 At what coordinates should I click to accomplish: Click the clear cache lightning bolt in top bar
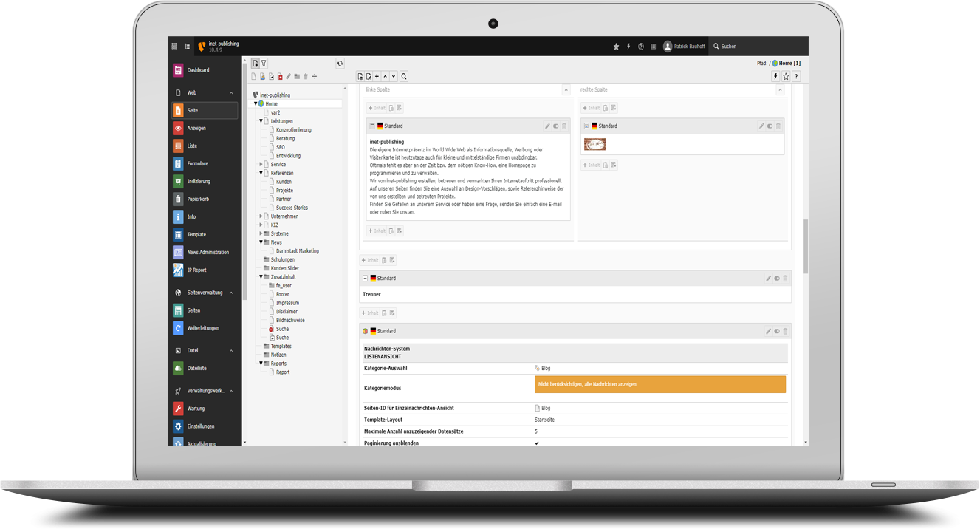[628, 47]
